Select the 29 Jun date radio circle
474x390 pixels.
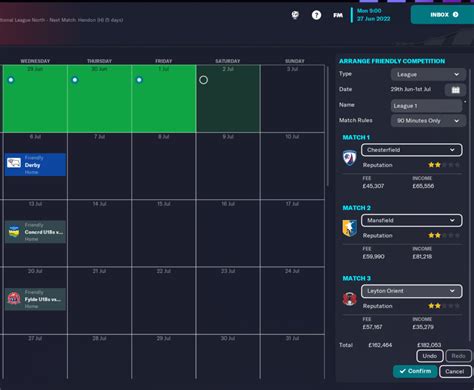click(11, 80)
